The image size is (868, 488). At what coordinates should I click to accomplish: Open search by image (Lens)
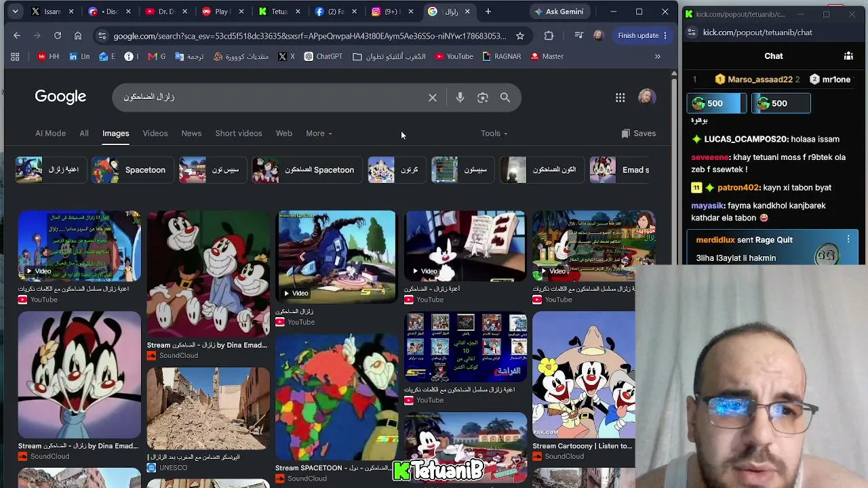point(483,98)
